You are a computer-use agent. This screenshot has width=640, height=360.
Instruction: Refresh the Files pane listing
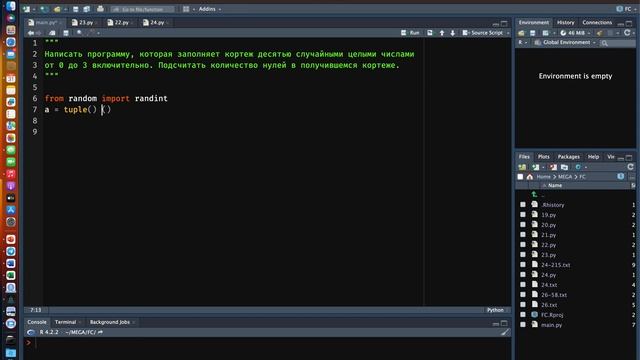point(631,167)
